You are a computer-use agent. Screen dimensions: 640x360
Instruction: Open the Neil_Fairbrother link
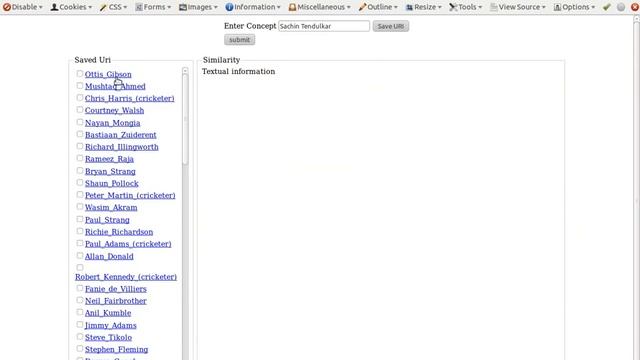(116, 301)
